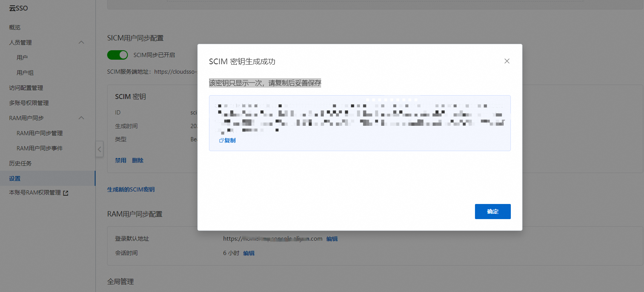Open 访问配置管理 menu item
The height and width of the screenshot is (292, 644).
tap(26, 88)
